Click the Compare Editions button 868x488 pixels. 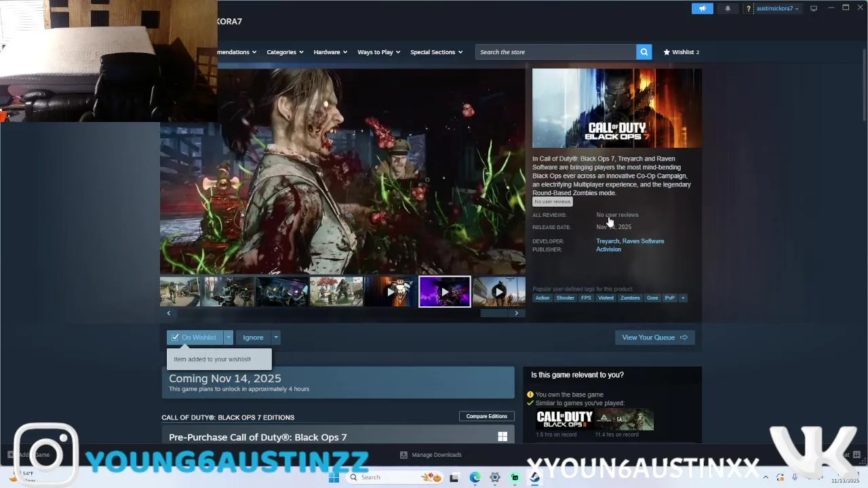click(487, 416)
